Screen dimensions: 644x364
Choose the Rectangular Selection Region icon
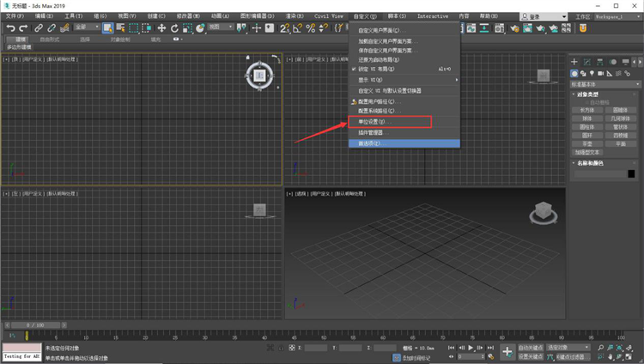[133, 28]
